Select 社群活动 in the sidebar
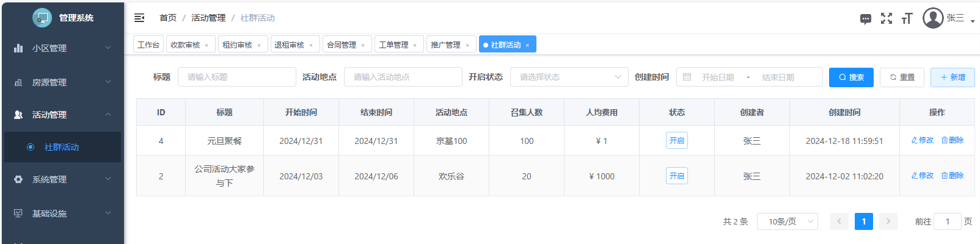The height and width of the screenshot is (244, 980). click(x=61, y=147)
